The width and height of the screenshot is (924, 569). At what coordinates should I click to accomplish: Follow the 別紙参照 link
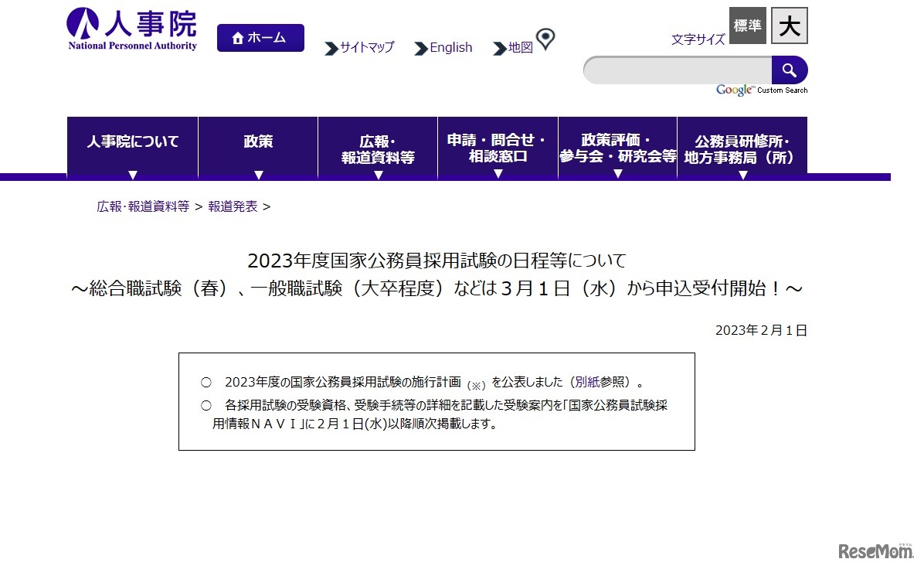(602, 380)
